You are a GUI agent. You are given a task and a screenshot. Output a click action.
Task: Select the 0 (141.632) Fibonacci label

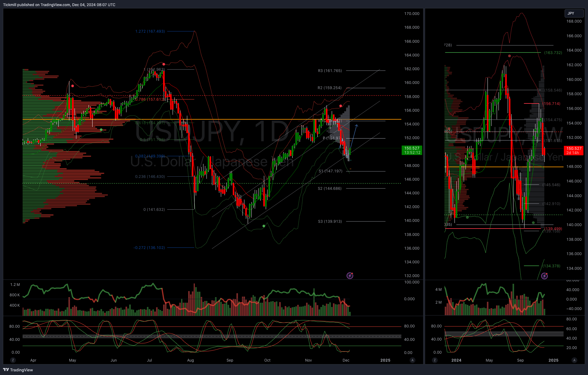tap(154, 209)
